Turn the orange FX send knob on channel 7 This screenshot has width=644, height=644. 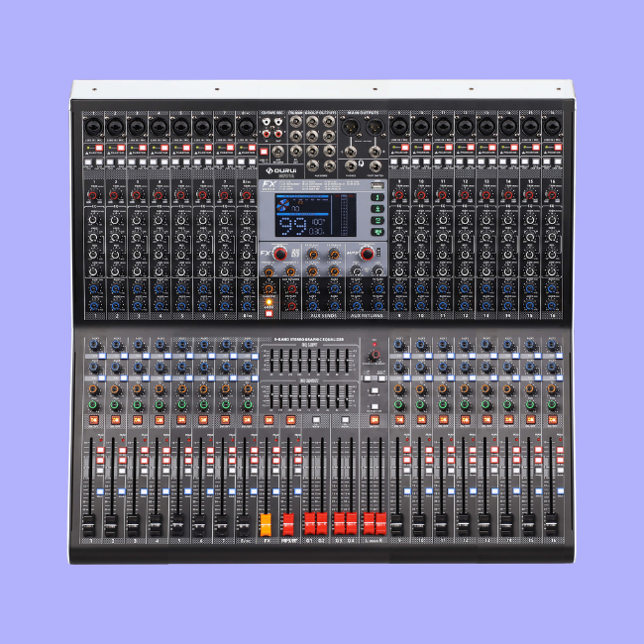(225, 388)
